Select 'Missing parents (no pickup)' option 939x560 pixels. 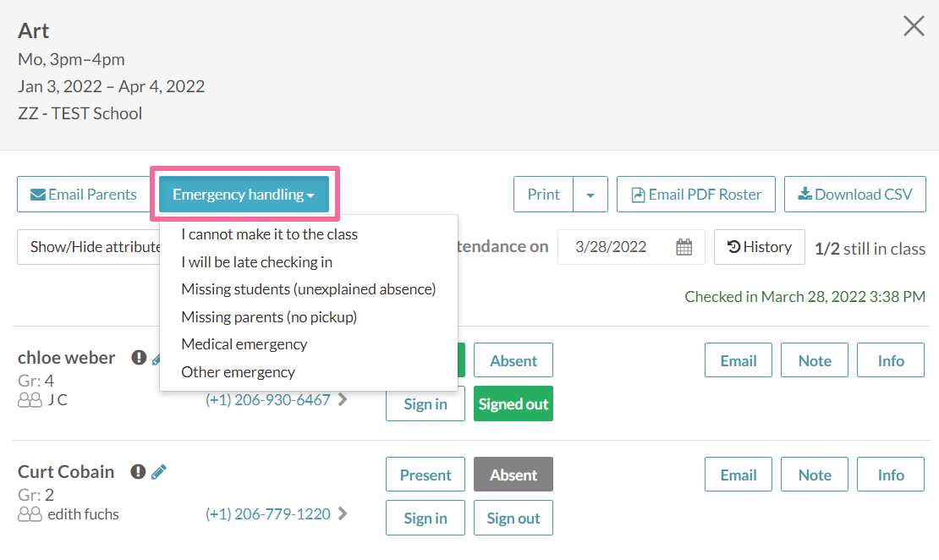[x=269, y=317]
